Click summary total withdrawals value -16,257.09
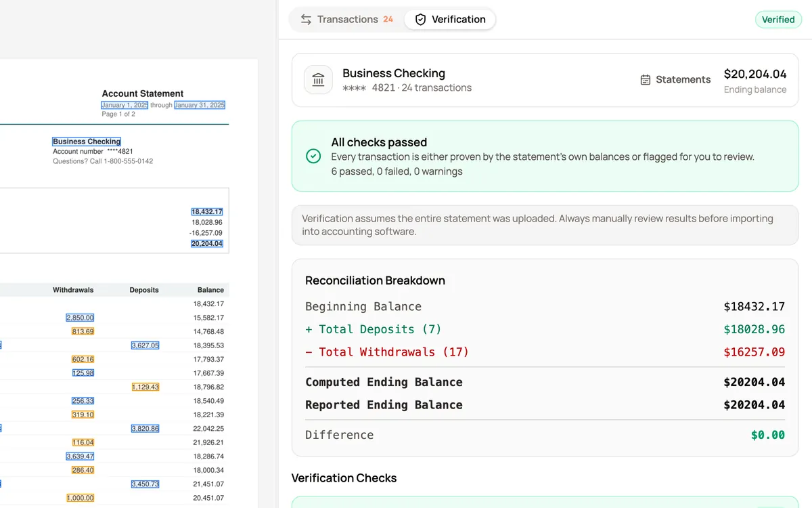 click(206, 233)
